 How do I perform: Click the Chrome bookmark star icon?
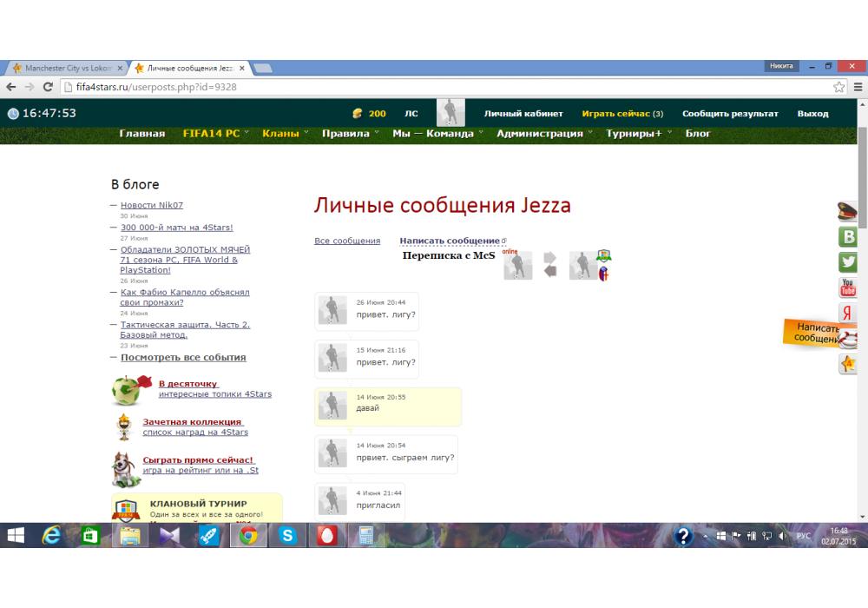click(x=838, y=87)
